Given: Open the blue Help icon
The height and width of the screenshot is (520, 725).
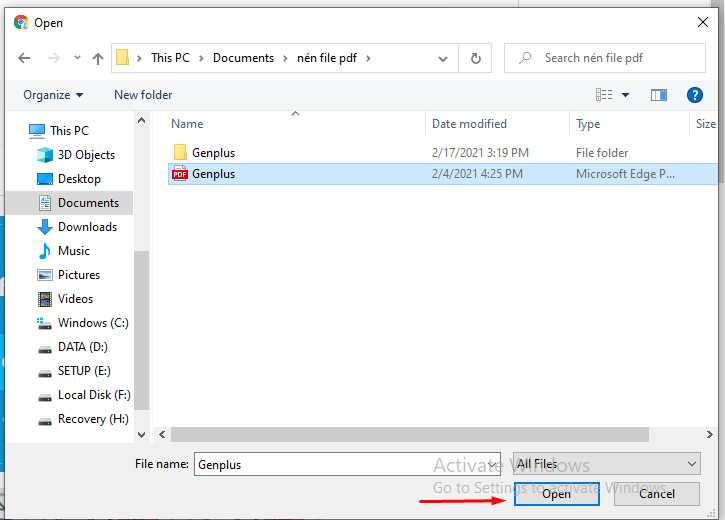Looking at the screenshot, I should pyautogui.click(x=694, y=95).
